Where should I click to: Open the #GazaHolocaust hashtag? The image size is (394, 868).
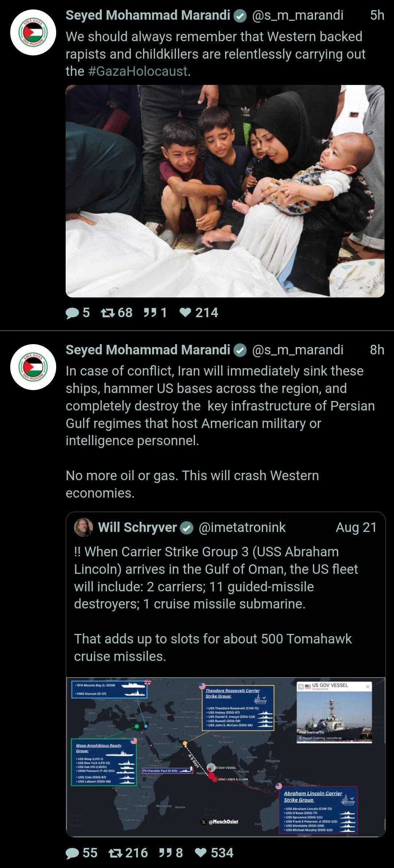[x=138, y=71]
